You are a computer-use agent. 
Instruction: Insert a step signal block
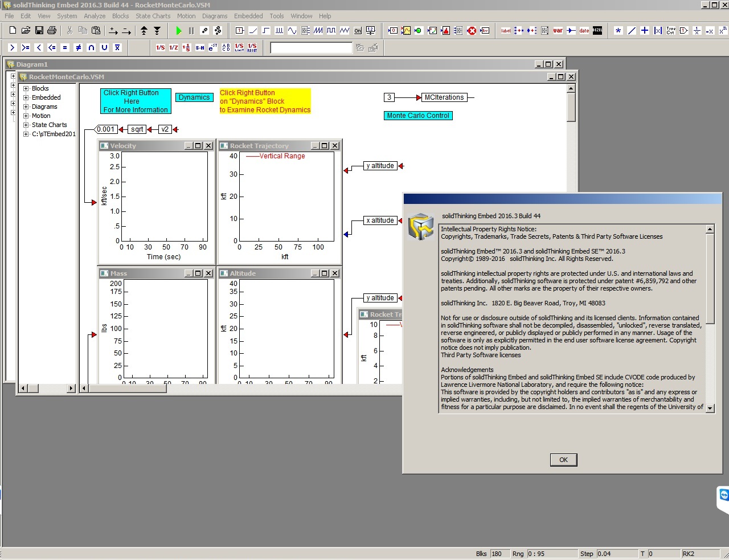pos(266,31)
